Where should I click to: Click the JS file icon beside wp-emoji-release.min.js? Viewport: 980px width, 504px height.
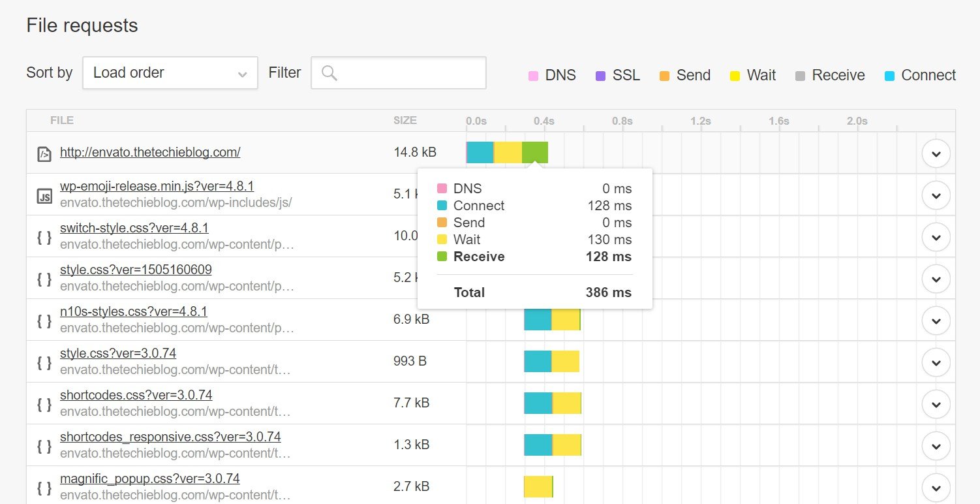point(44,195)
